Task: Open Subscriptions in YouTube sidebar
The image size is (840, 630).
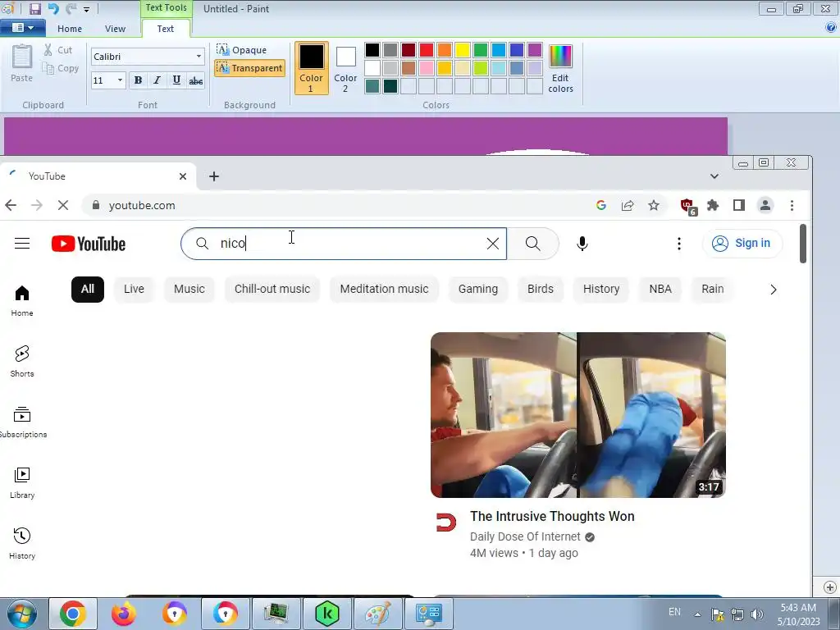Action: pyautogui.click(x=22, y=422)
